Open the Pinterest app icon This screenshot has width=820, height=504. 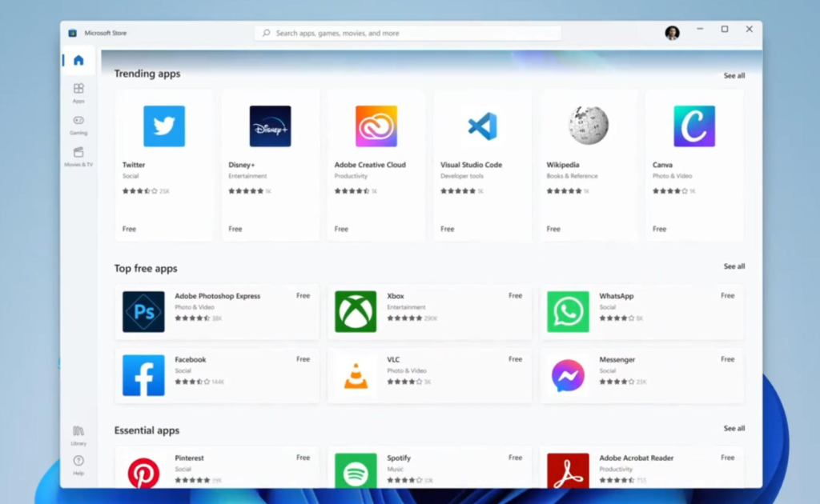[x=143, y=472]
